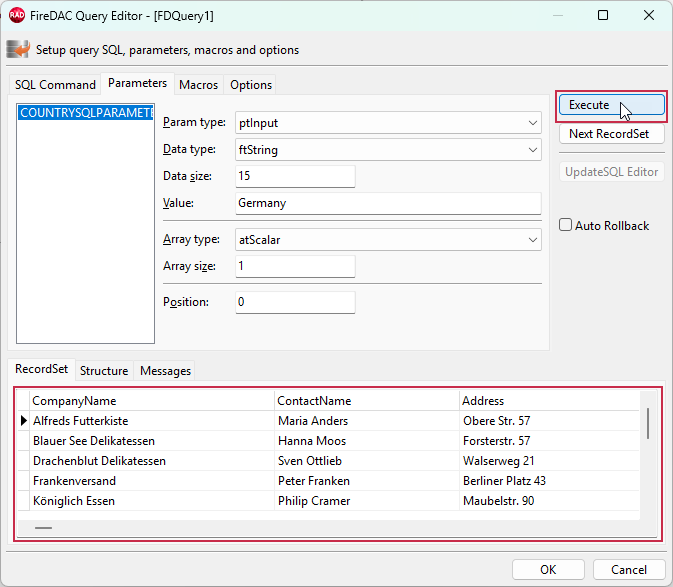Maximize the FireDAC Query Editor window
The height and width of the screenshot is (587, 673).
tap(603, 15)
